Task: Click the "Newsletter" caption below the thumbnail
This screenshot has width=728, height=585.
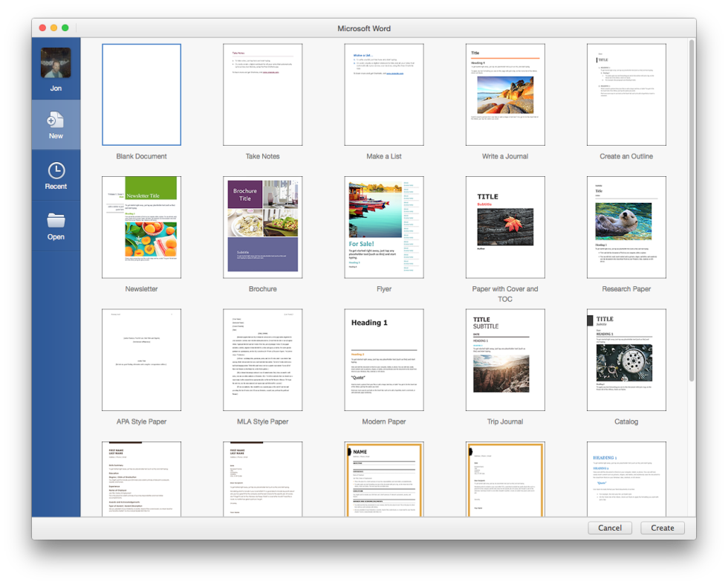Action: [x=142, y=289]
